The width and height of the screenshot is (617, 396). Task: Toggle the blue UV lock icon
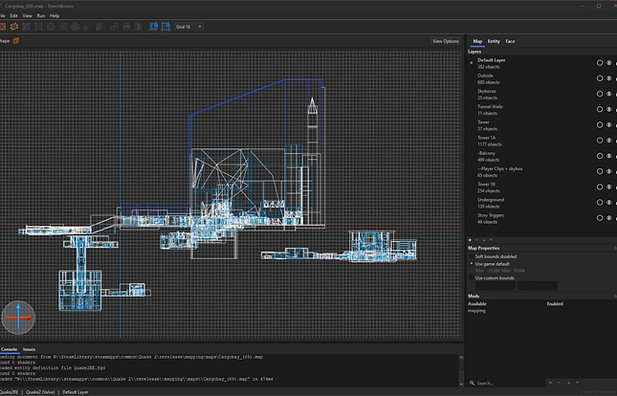(166, 26)
